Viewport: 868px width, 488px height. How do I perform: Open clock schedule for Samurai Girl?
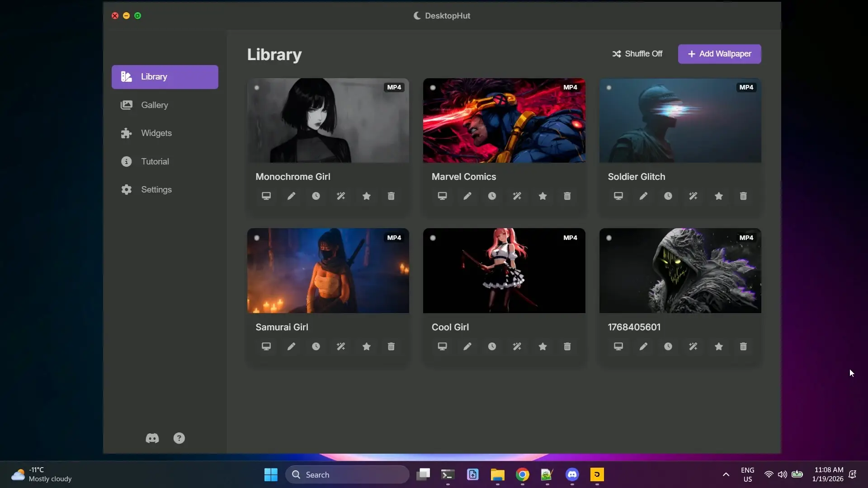pyautogui.click(x=316, y=347)
